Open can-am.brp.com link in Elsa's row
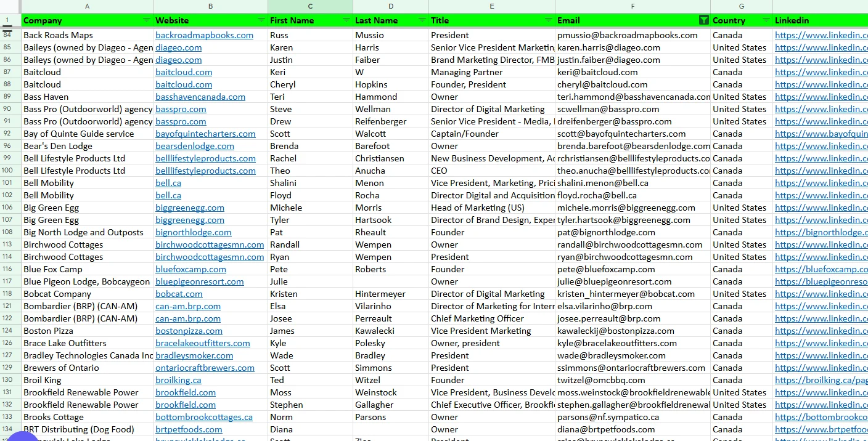The height and width of the screenshot is (441, 868). (x=188, y=306)
